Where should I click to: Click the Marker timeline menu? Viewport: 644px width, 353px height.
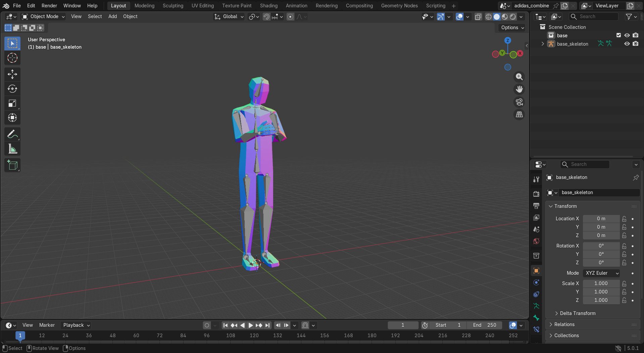47,325
